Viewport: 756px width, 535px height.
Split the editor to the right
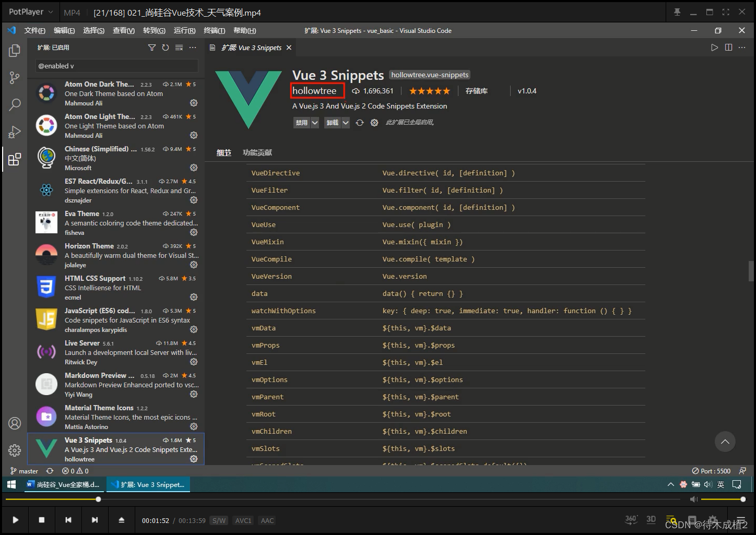(x=728, y=47)
